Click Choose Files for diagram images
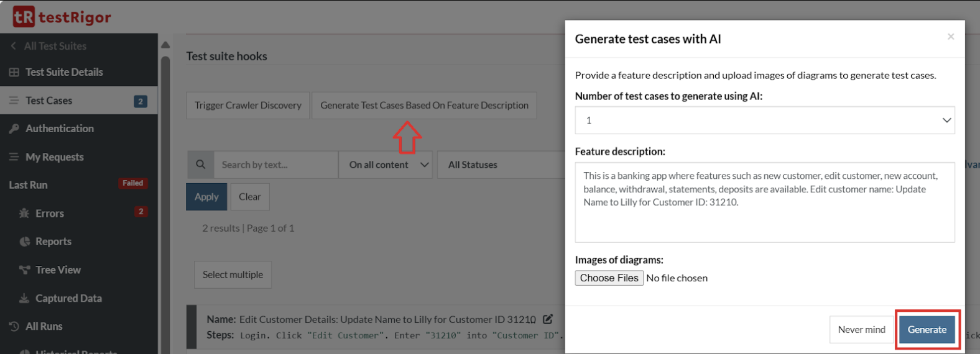Viewport: 980px width, 354px height. [609, 278]
